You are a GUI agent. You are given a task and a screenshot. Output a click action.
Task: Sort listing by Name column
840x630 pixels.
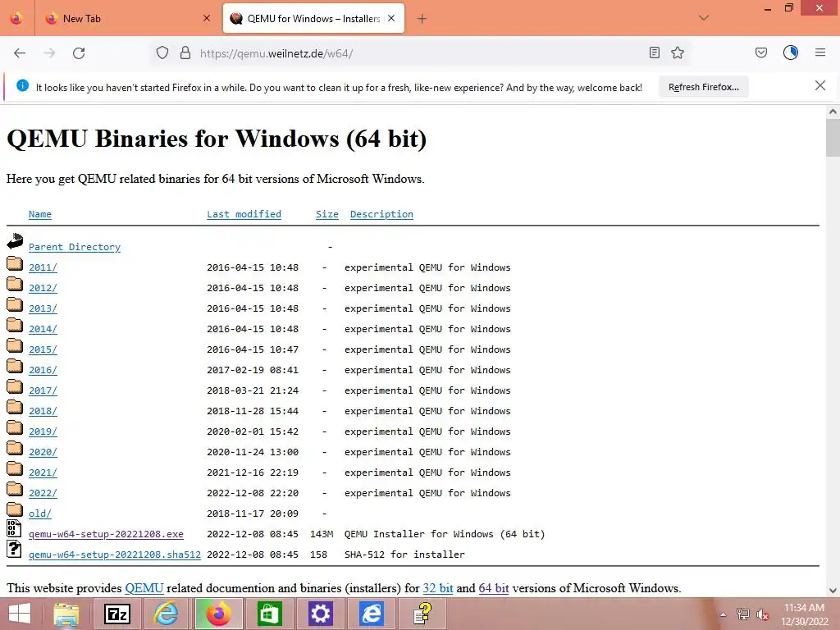click(x=40, y=214)
